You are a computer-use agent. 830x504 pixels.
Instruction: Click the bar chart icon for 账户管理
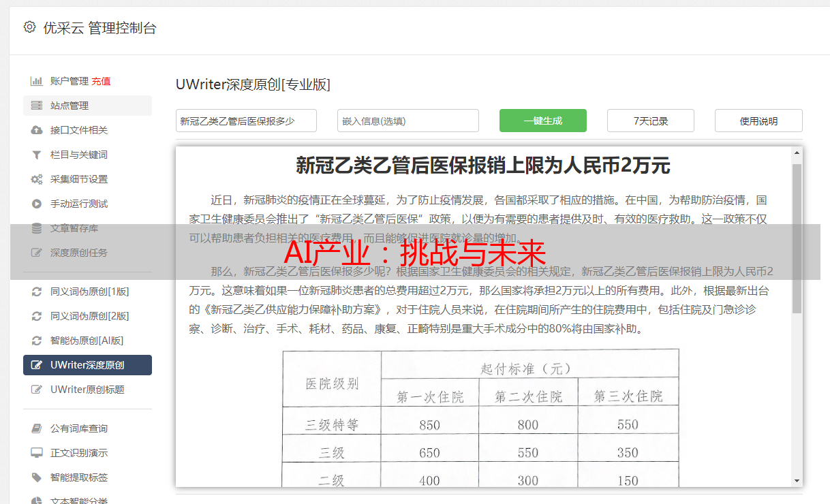pyautogui.click(x=37, y=81)
